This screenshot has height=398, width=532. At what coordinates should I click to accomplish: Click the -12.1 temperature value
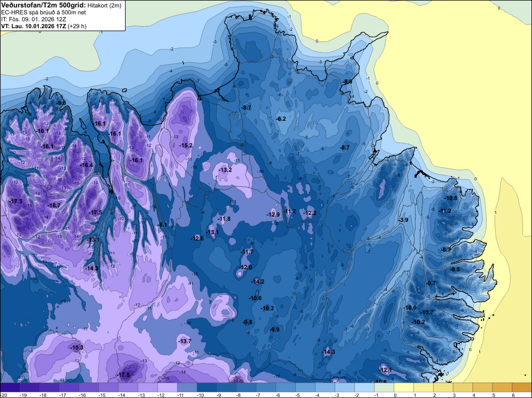[x=385, y=370]
